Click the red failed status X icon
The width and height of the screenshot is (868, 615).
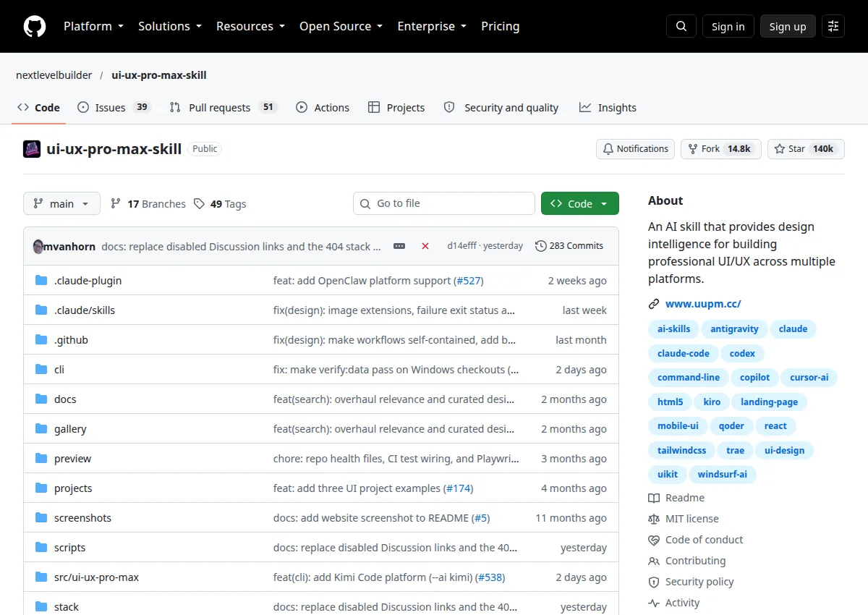pyautogui.click(x=425, y=246)
